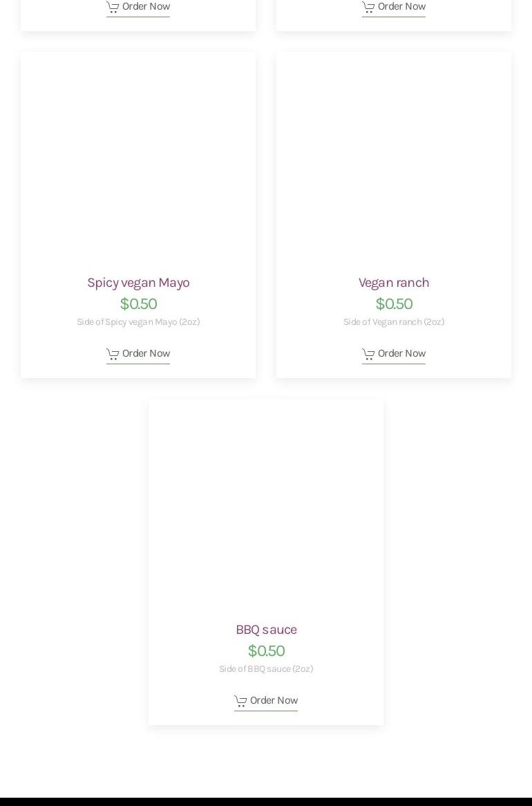The width and height of the screenshot is (532, 806).
Task: Click the Spicy vegan Mayo image area
Action: (138, 159)
